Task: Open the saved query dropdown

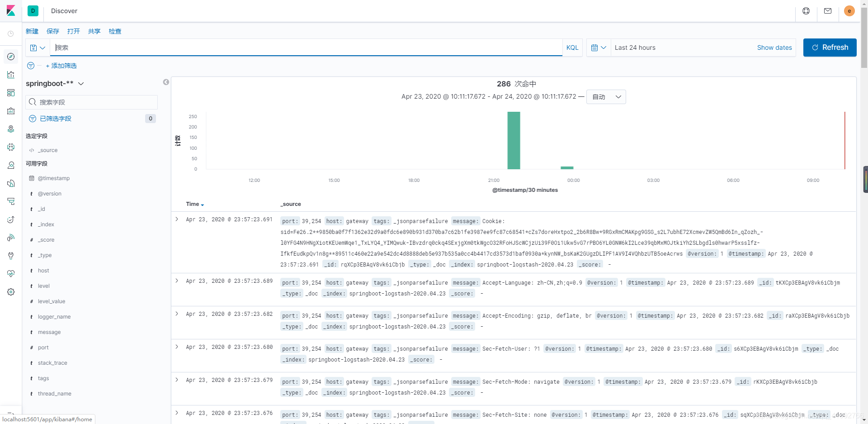Action: pyautogui.click(x=38, y=48)
